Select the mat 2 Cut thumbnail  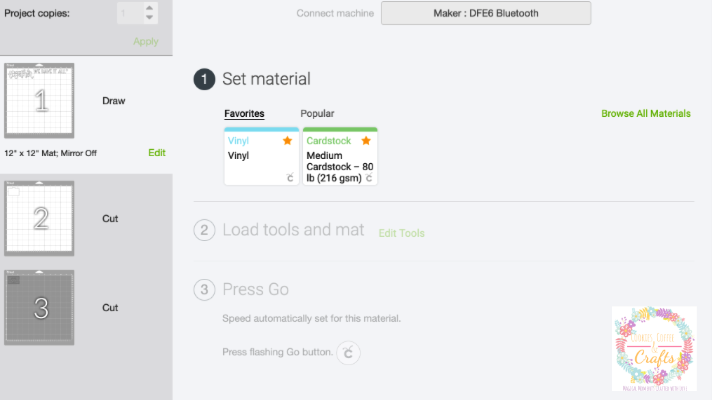[x=39, y=217]
